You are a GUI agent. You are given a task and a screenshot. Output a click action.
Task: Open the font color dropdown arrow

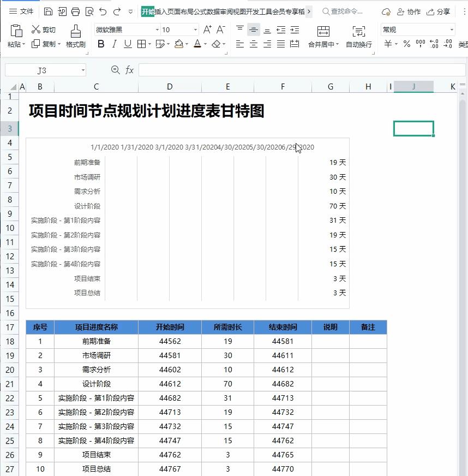tap(205, 43)
